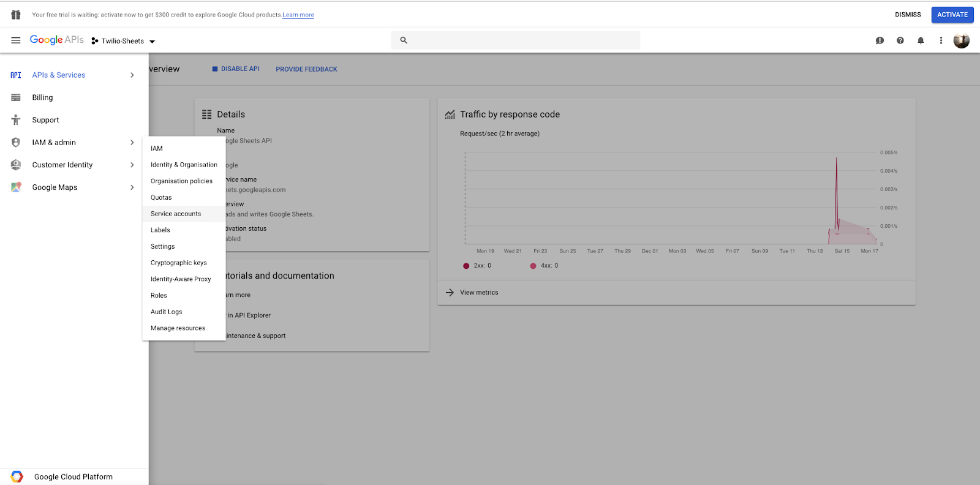Open the Twilio-Sheets project dropdown

[123, 41]
